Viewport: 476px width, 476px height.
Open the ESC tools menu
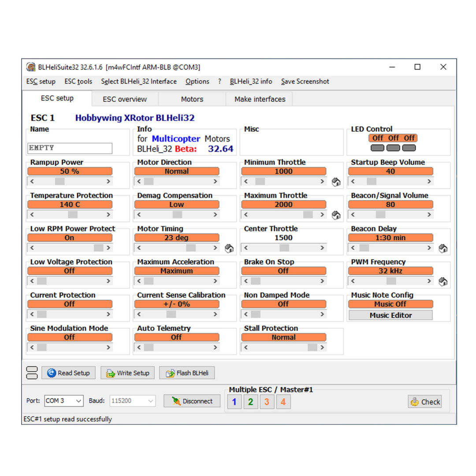point(78,82)
